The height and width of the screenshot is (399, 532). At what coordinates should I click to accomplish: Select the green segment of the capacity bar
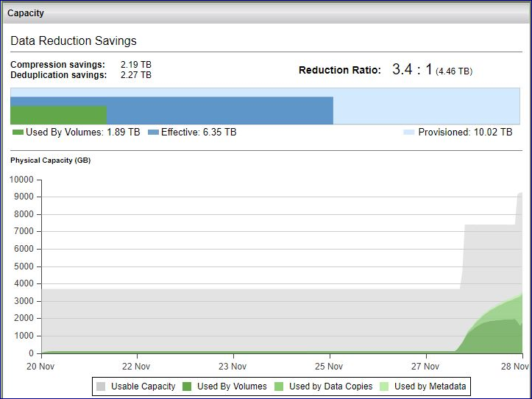pos(59,115)
